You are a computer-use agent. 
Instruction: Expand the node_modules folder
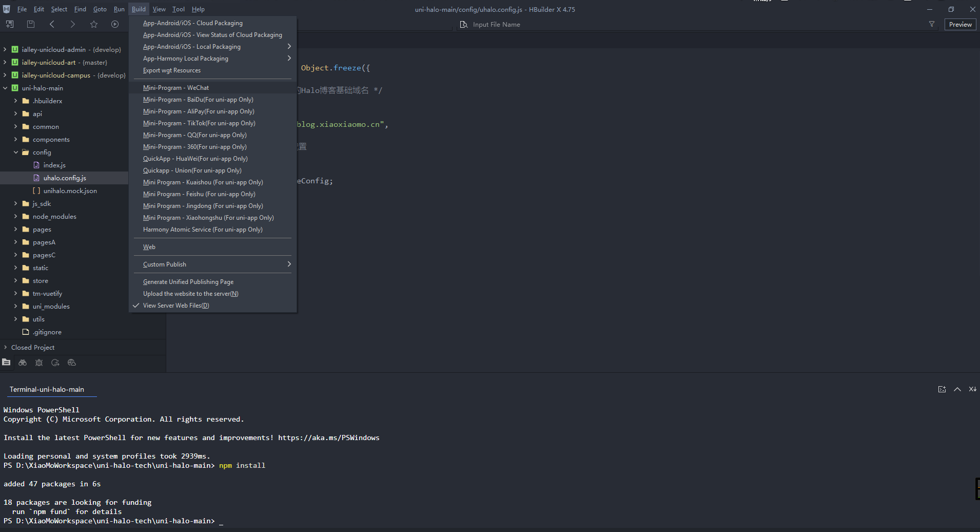(15, 217)
